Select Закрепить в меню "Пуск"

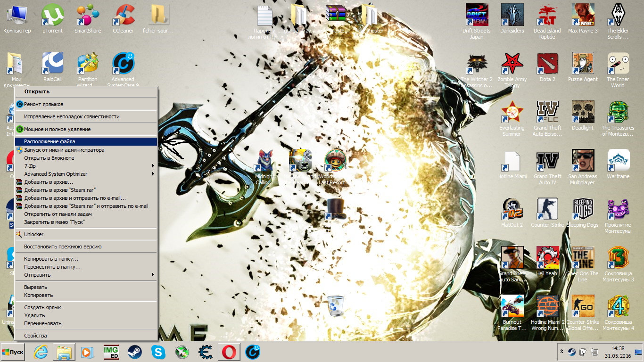85,222
